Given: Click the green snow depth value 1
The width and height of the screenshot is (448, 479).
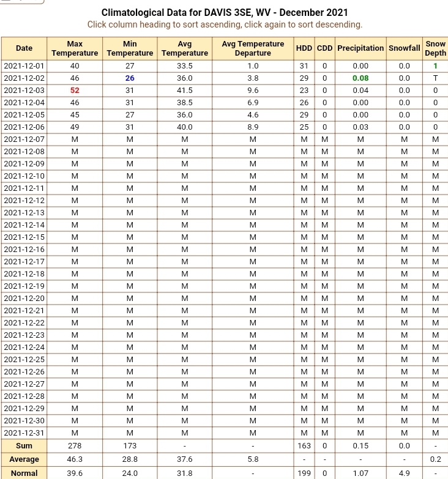Looking at the screenshot, I should (x=436, y=66).
